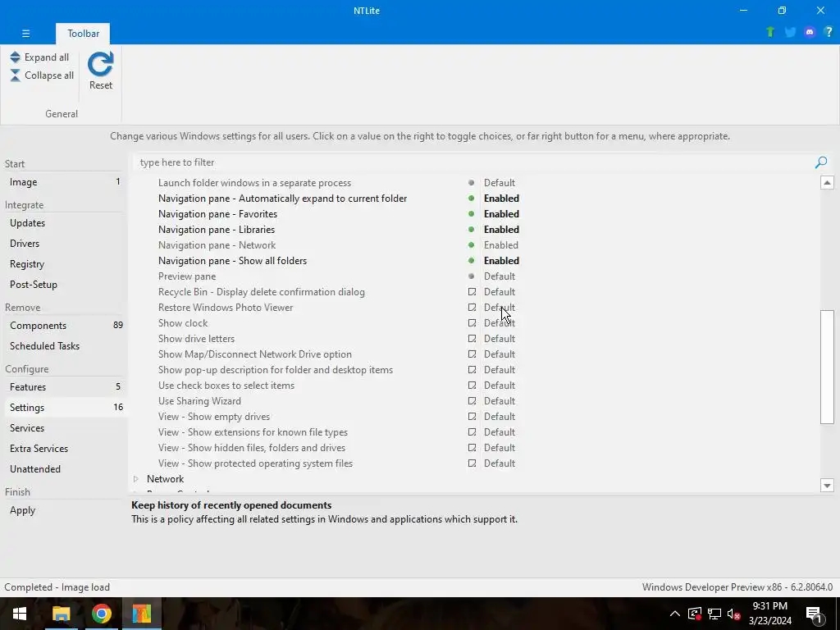Switch to the Toolbar tab
The image size is (840, 630).
click(x=83, y=33)
